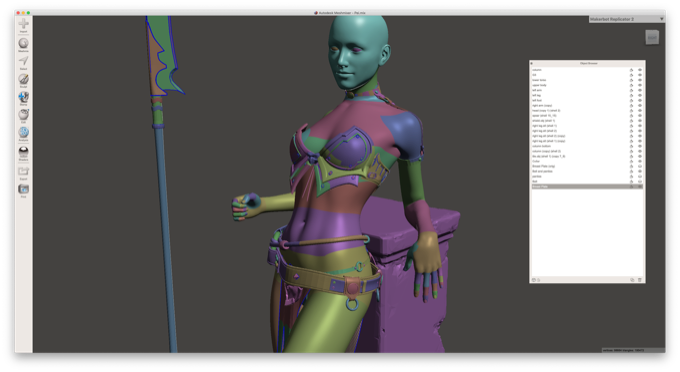
Task: Click printable-part icon for column bottom row
Action: (631, 146)
